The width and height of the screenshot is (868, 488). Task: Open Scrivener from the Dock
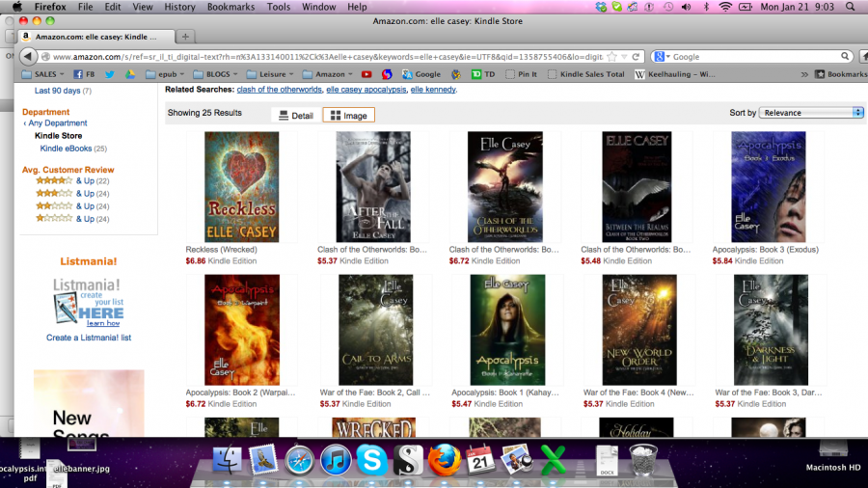point(408,459)
